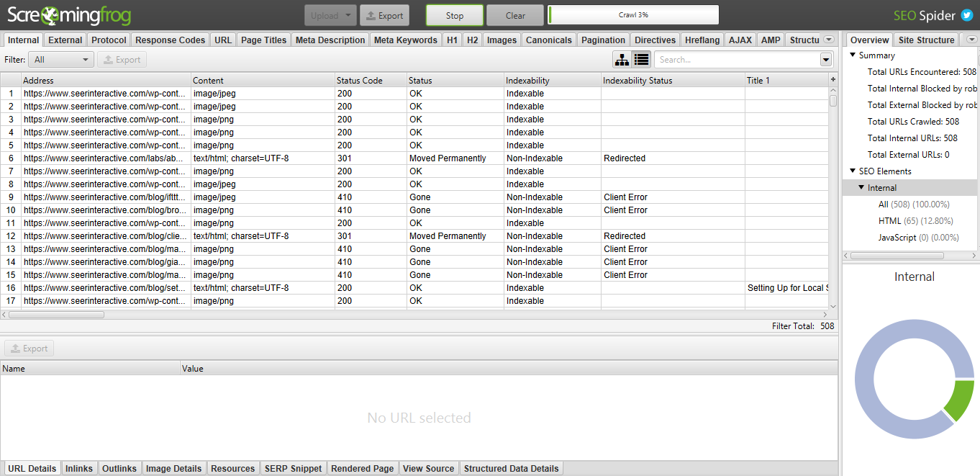Open the search options dropdown arrow
The height and width of the screenshot is (476, 980).
825,60
